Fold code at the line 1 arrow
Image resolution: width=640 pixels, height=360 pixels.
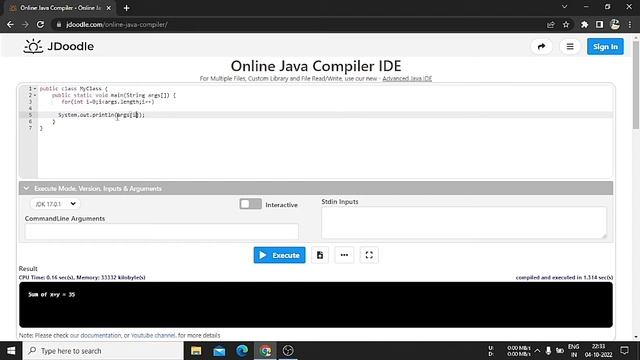[35, 89]
